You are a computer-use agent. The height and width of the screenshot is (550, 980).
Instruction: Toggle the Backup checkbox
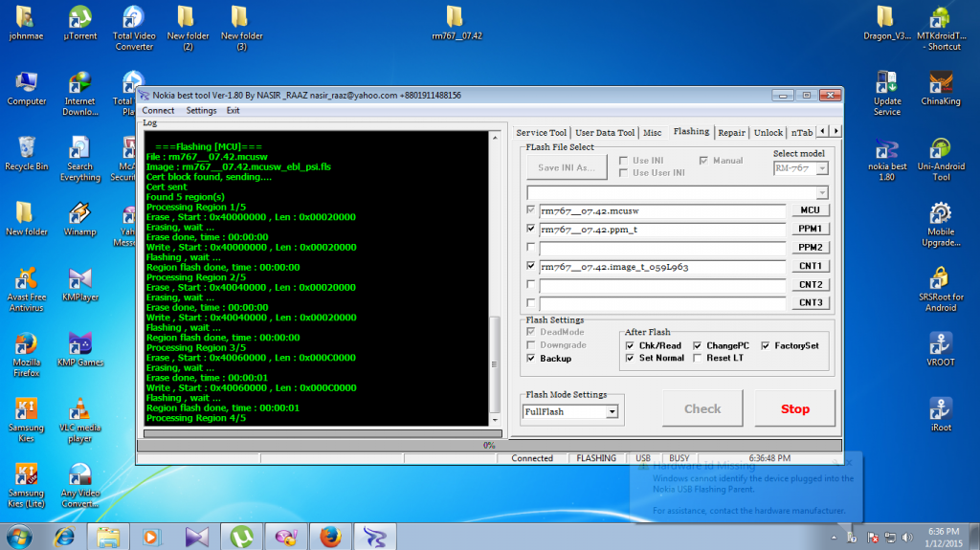[531, 359]
